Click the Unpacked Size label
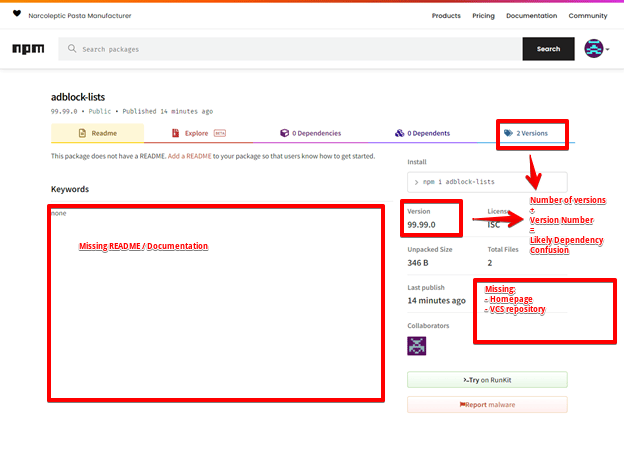624x451 pixels. click(429, 249)
